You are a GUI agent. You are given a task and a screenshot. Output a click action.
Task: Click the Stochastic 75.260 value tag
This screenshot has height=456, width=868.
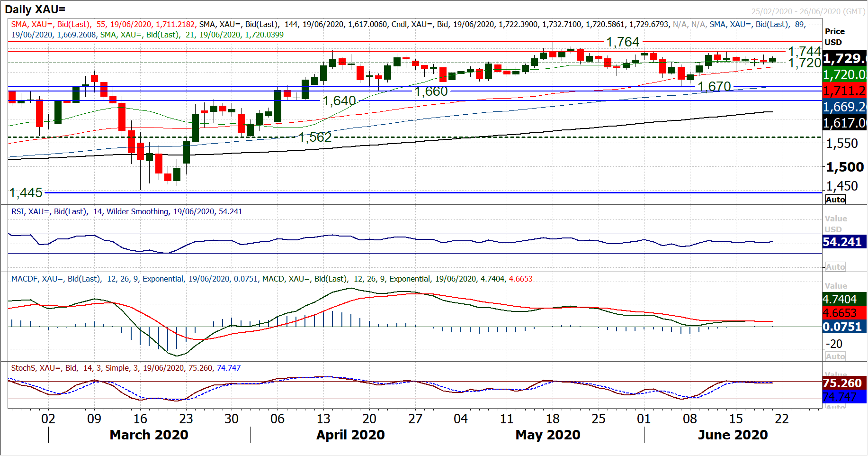pyautogui.click(x=844, y=383)
